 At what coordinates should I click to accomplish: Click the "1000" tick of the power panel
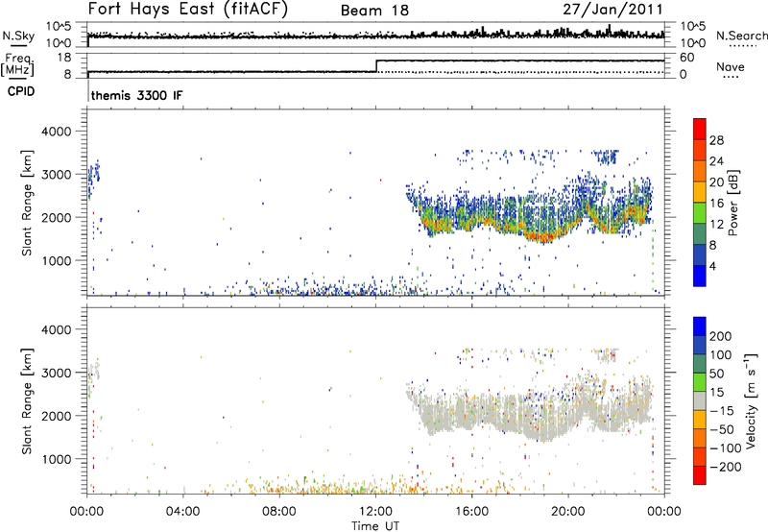57,261
